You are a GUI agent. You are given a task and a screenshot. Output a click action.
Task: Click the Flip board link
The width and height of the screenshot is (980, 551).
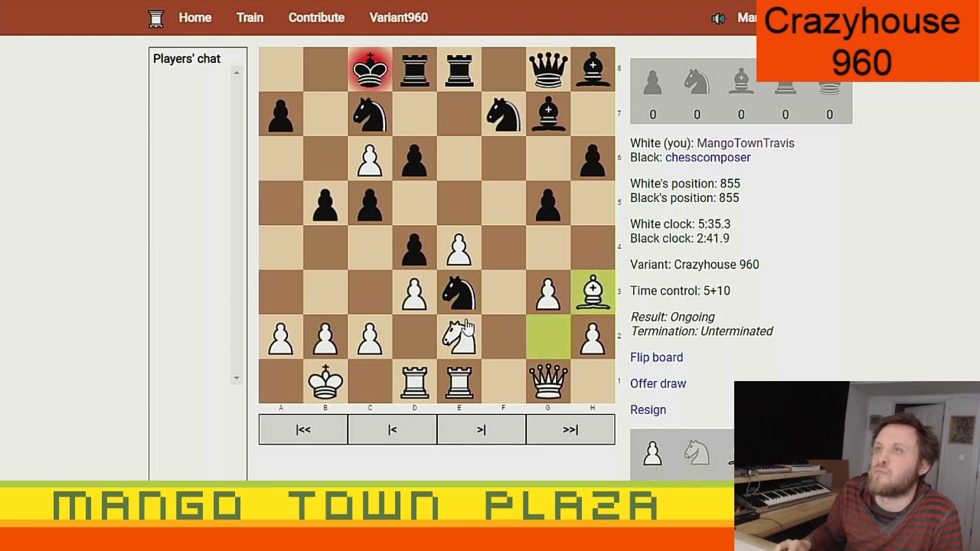pos(656,357)
